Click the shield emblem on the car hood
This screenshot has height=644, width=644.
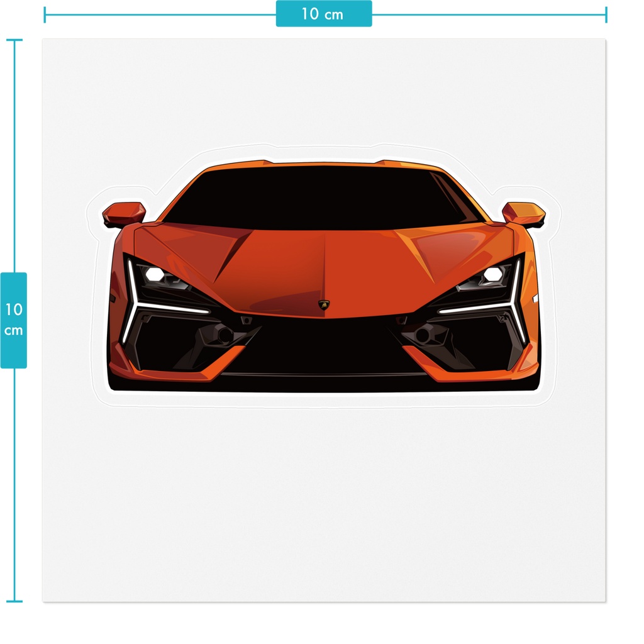[x=324, y=305]
